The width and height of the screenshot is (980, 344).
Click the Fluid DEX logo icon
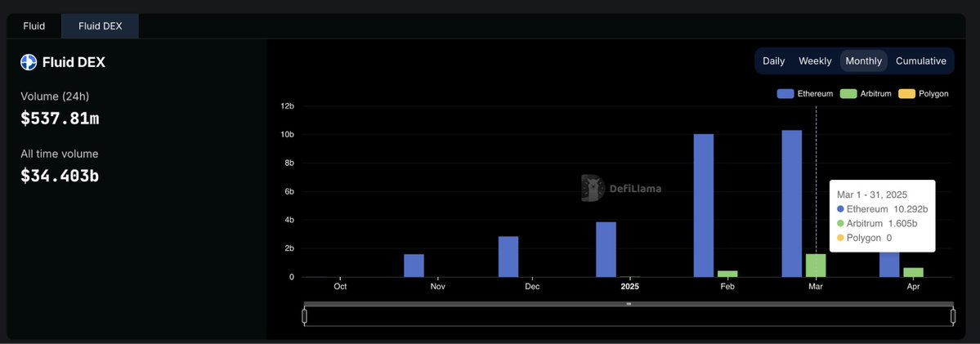pyautogui.click(x=29, y=62)
